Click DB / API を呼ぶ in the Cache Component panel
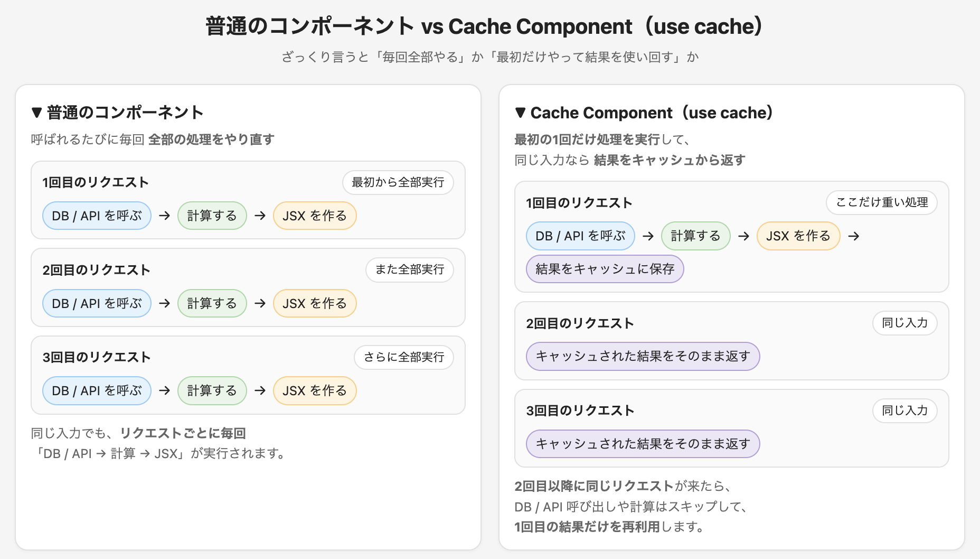 [x=580, y=236]
